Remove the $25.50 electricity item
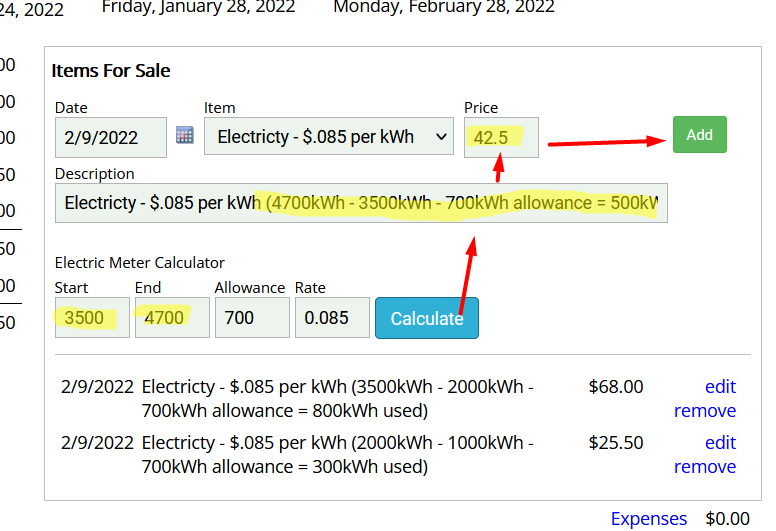The image size is (776, 531). [x=704, y=467]
